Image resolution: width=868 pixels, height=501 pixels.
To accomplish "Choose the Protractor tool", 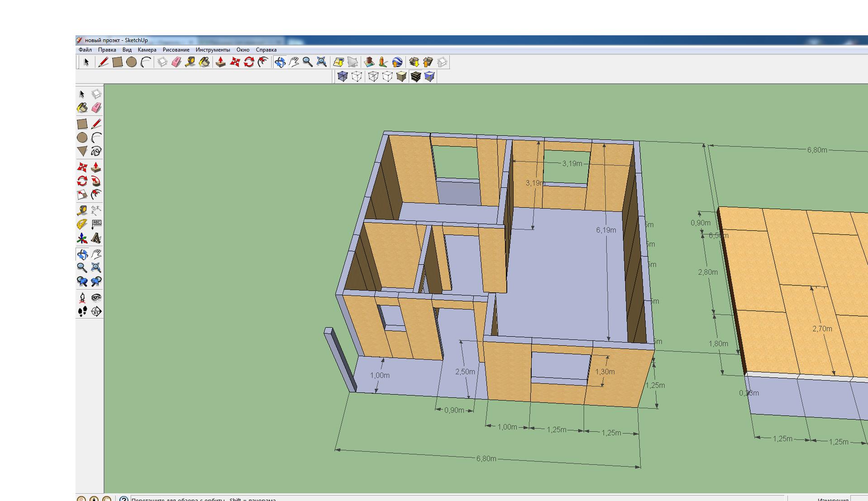I will point(82,224).
